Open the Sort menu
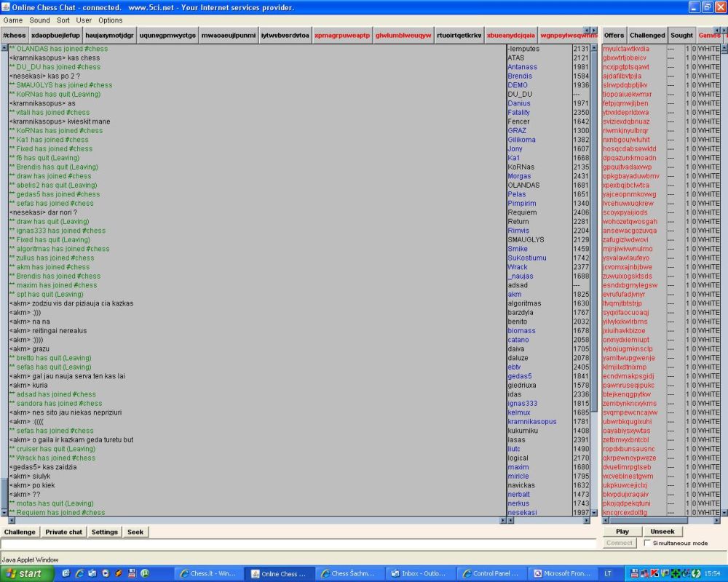728x582 pixels. 63,20
